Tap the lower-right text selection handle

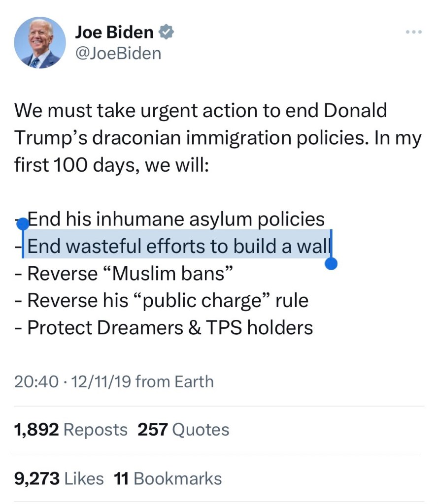click(332, 264)
